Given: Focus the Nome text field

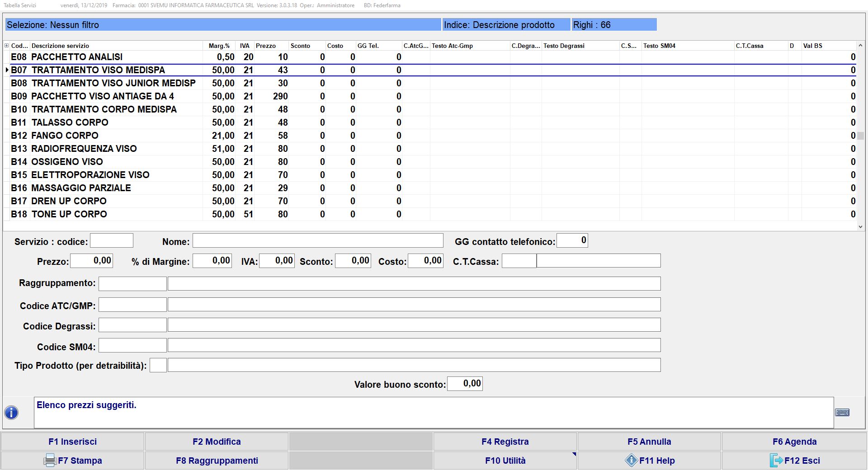Looking at the screenshot, I should tap(317, 241).
